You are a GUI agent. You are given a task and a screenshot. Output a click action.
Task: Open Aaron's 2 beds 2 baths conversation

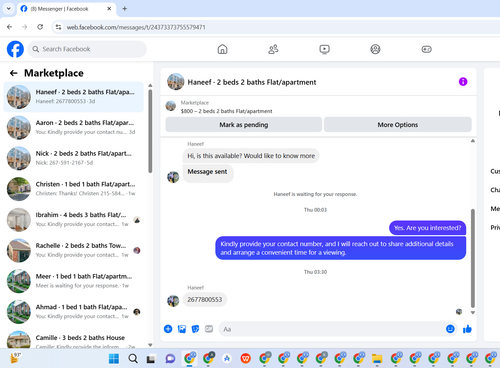coord(73,127)
